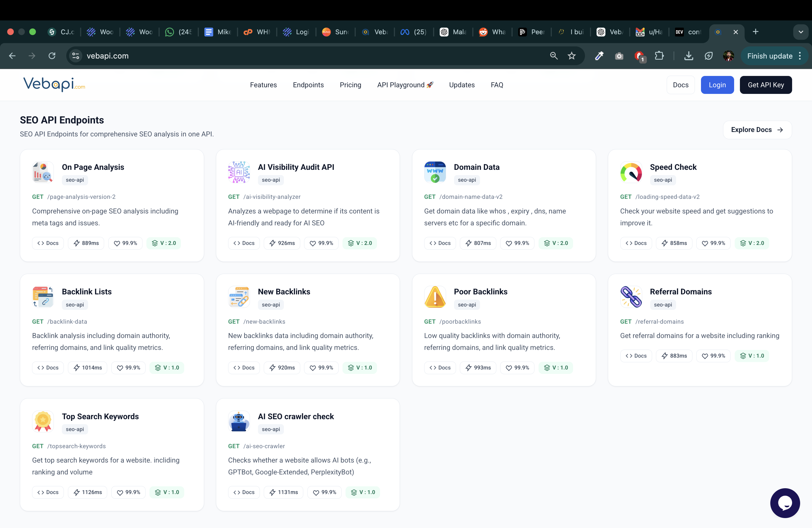The width and height of the screenshot is (812, 528).
Task: Click the Poor Backlinks warning triangle icon
Action: coord(435,297)
